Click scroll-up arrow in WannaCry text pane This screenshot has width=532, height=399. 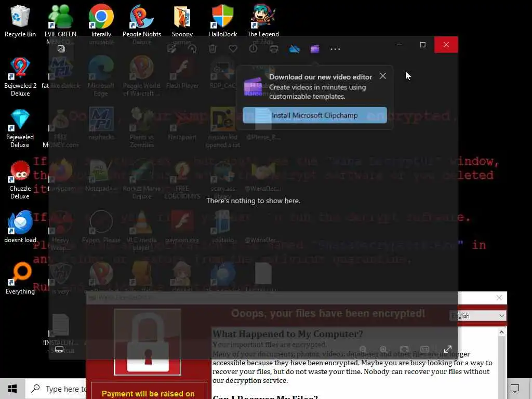coord(502,332)
